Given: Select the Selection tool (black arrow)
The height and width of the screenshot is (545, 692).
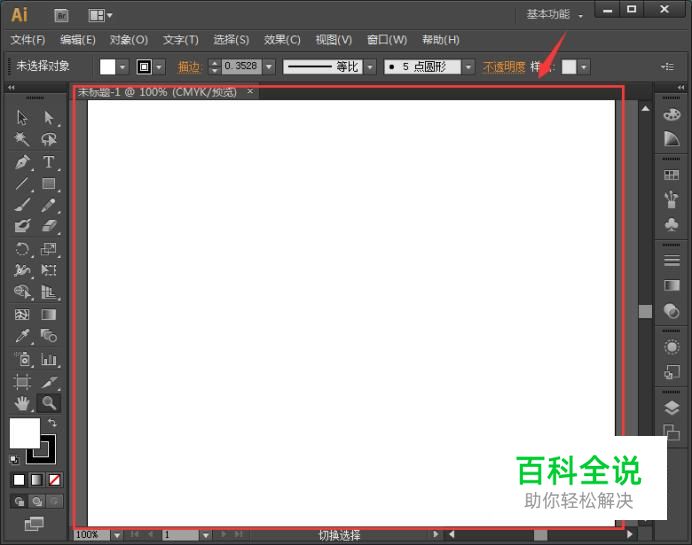Looking at the screenshot, I should pyautogui.click(x=22, y=118).
